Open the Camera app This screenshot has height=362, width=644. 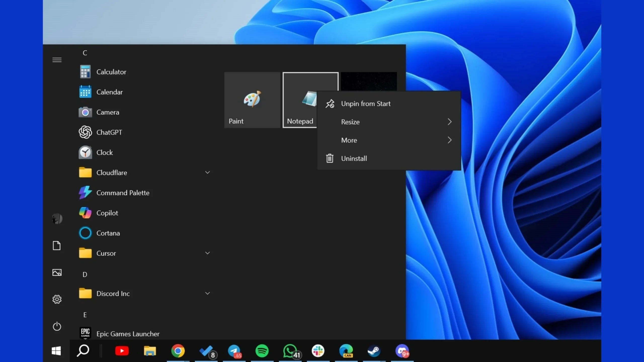(145, 112)
